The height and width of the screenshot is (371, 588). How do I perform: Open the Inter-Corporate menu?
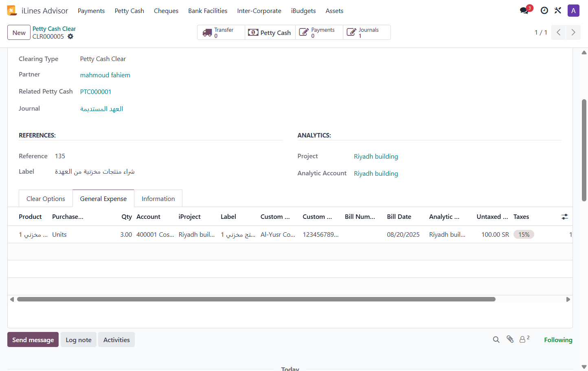pos(259,11)
